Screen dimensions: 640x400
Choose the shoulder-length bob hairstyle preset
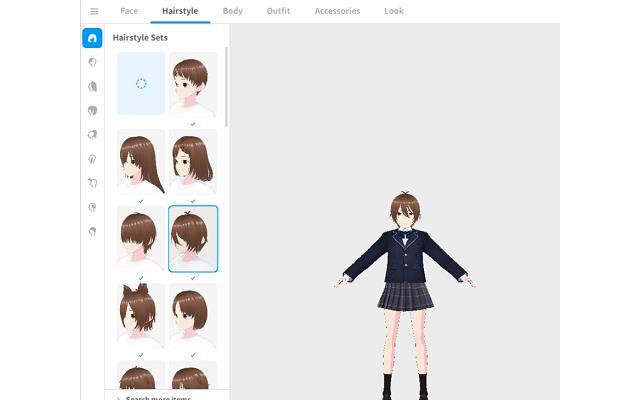tap(193, 162)
